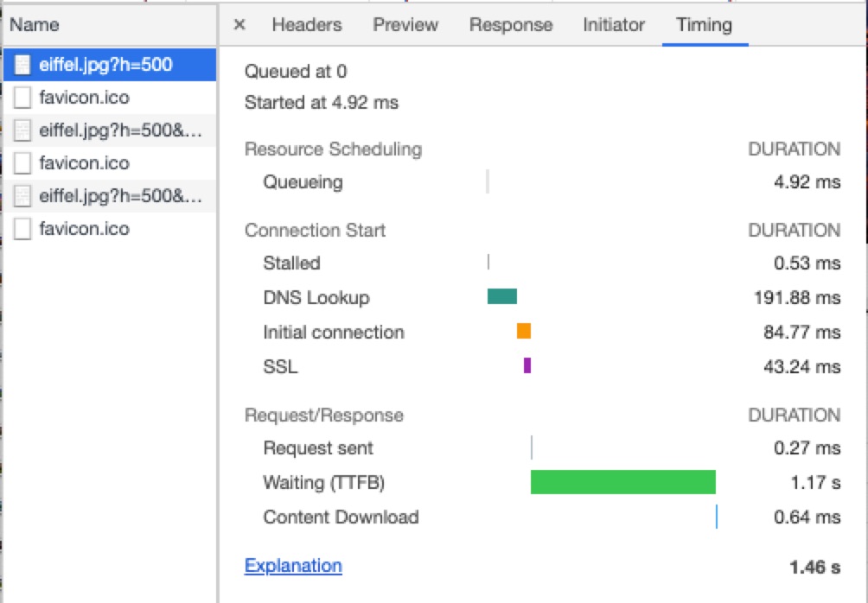Click the image file icon beside eiffel.jpg?h=500
Image resolution: width=868 pixels, height=603 pixels.
click(23, 65)
